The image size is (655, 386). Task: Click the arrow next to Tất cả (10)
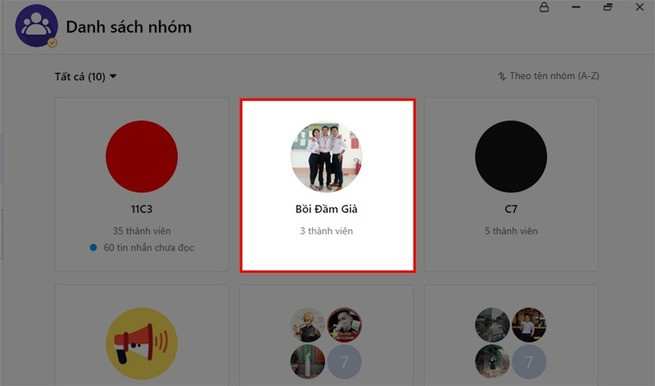click(x=113, y=76)
